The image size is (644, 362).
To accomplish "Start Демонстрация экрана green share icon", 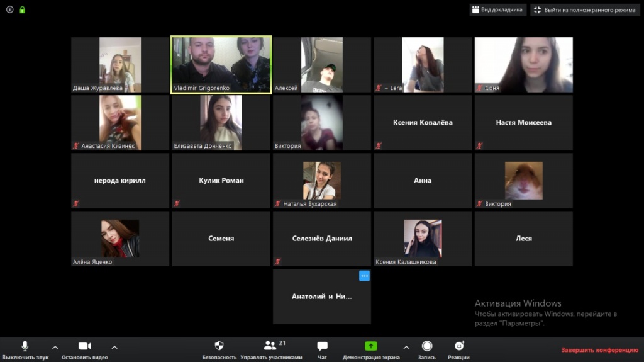I will coord(371,346).
